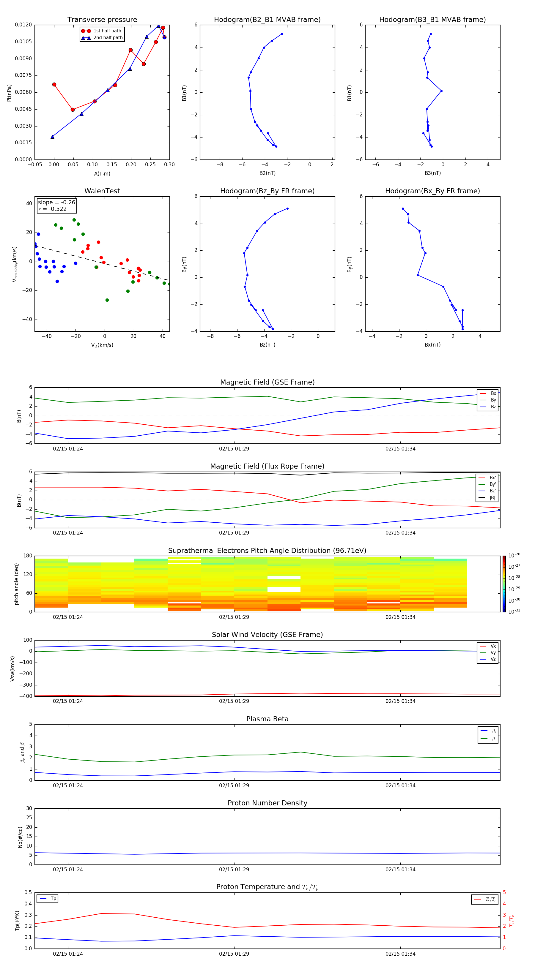
Task: Click the 'Transverse pressure' plot title
Action: 102,20
